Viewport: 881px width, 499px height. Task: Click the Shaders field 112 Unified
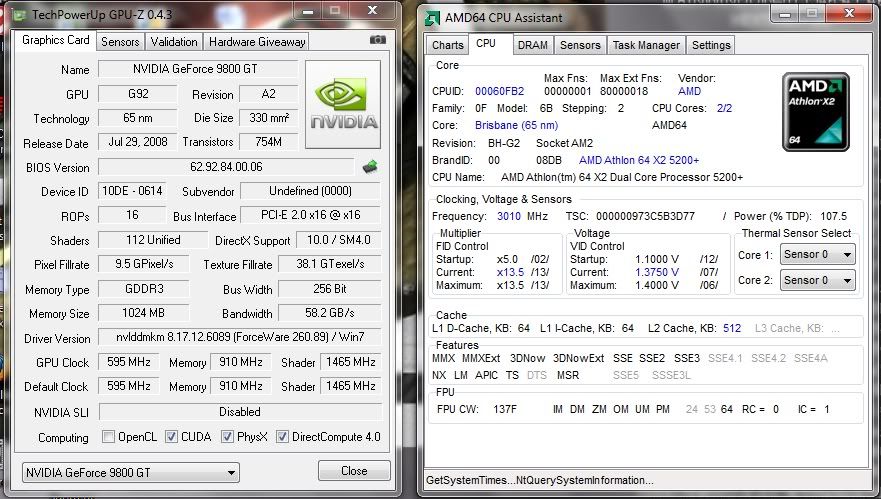pos(153,240)
